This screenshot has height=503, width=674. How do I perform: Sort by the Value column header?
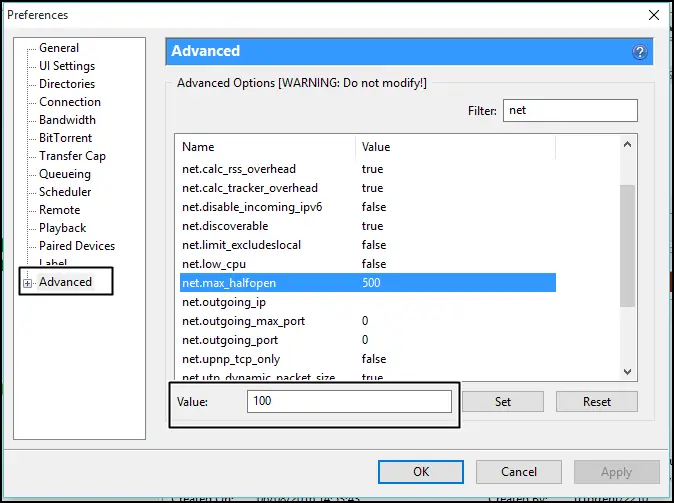[x=456, y=147]
